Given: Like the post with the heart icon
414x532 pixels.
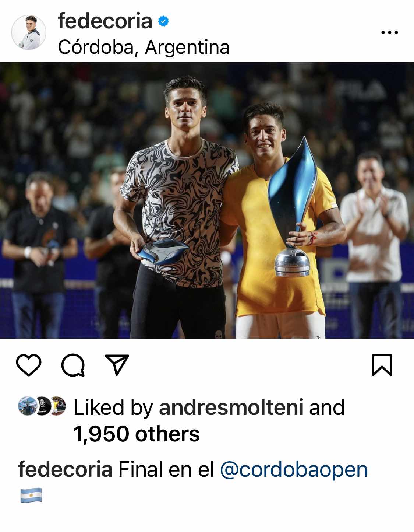Looking at the screenshot, I should pyautogui.click(x=29, y=365).
